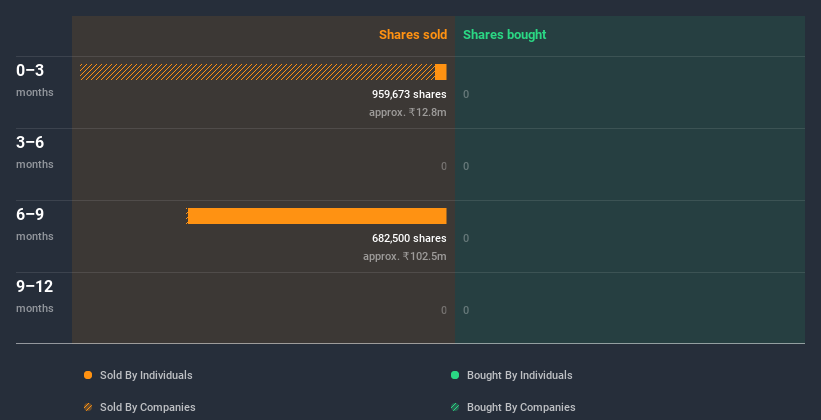This screenshot has height=420, width=821.
Task: Click the solid orange 6–9 months sold bar
Action: click(x=317, y=216)
